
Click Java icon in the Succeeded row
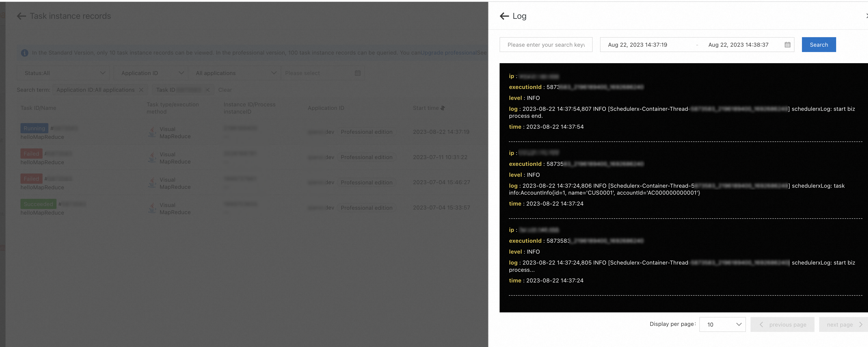click(x=152, y=208)
